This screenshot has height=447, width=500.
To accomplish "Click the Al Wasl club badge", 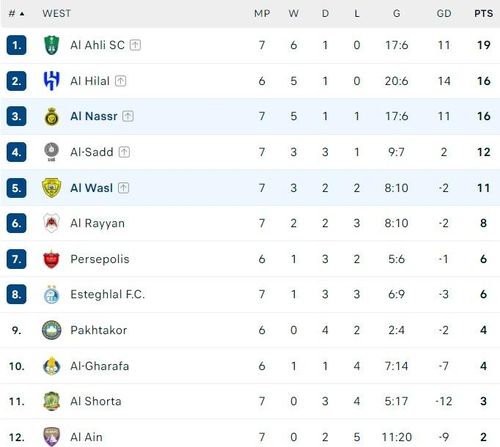I will 52,188.
